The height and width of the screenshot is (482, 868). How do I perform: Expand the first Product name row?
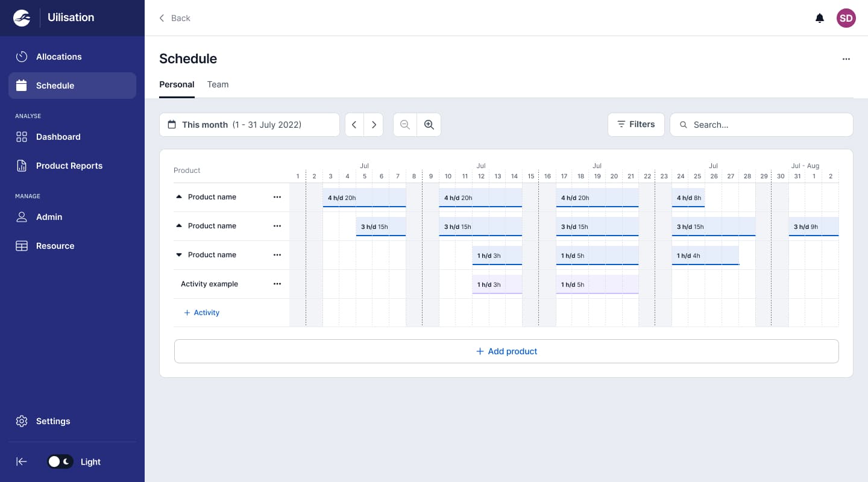[179, 197]
